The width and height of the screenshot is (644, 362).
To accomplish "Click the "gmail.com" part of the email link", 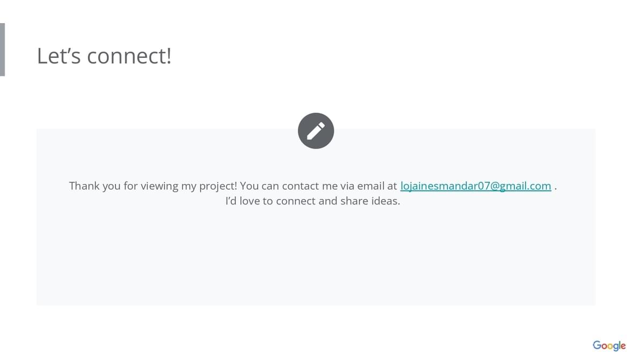I will pos(526,186).
